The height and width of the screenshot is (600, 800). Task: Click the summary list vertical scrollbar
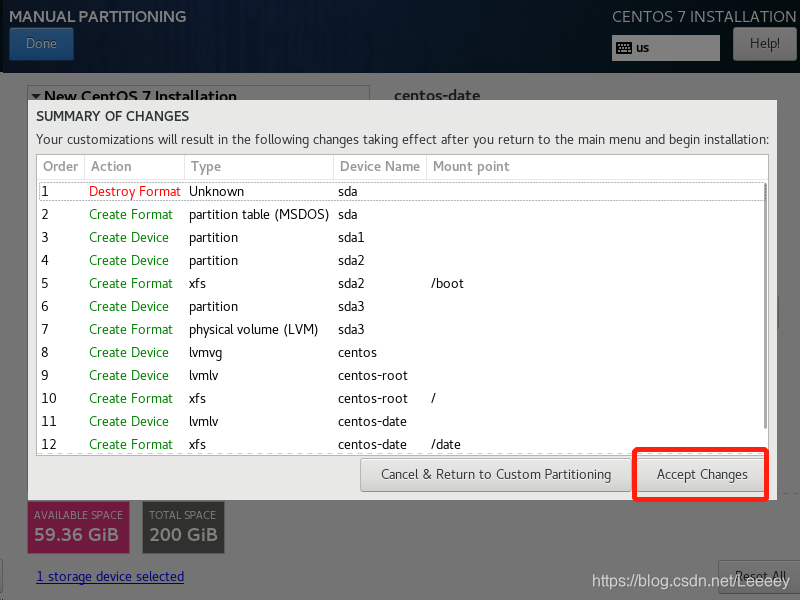point(765,306)
